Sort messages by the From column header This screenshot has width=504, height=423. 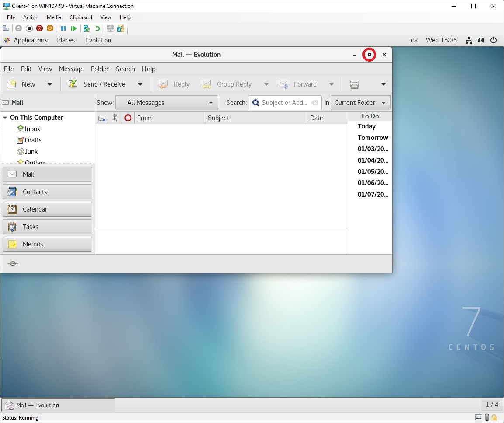[169, 118]
